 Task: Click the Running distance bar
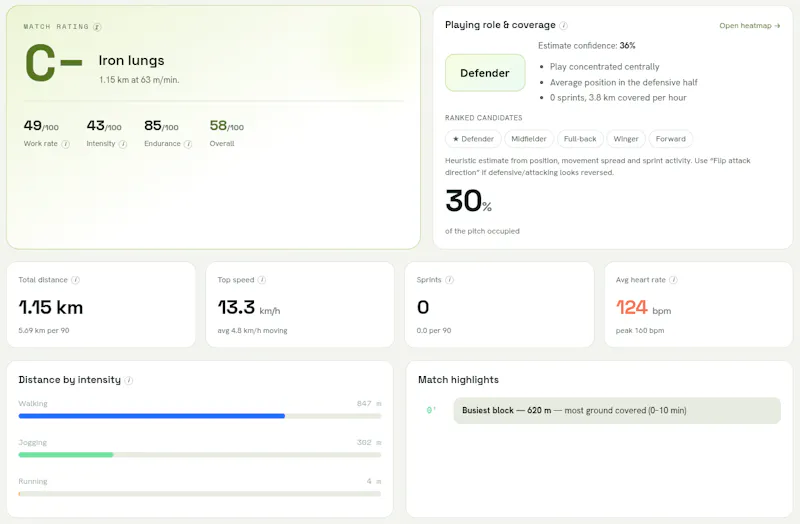(199, 493)
